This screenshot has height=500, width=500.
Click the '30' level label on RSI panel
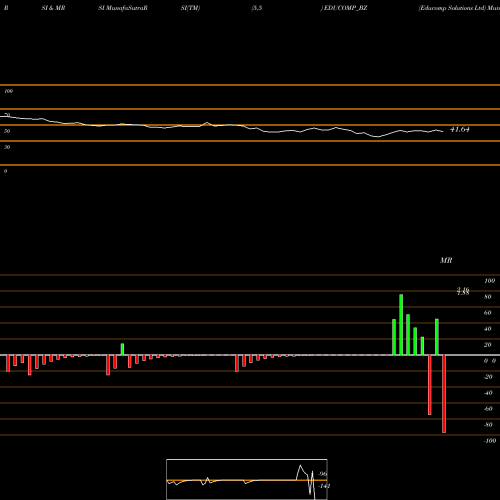pyautogui.click(x=7, y=147)
